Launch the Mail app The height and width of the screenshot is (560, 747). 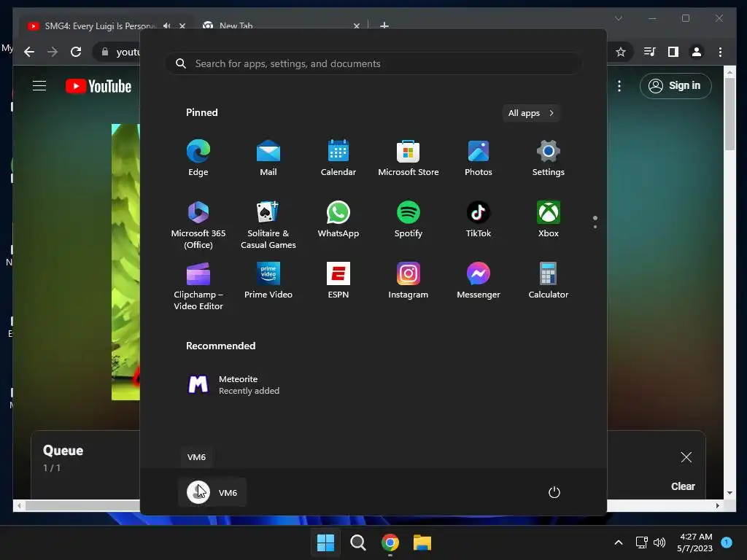[x=268, y=158]
